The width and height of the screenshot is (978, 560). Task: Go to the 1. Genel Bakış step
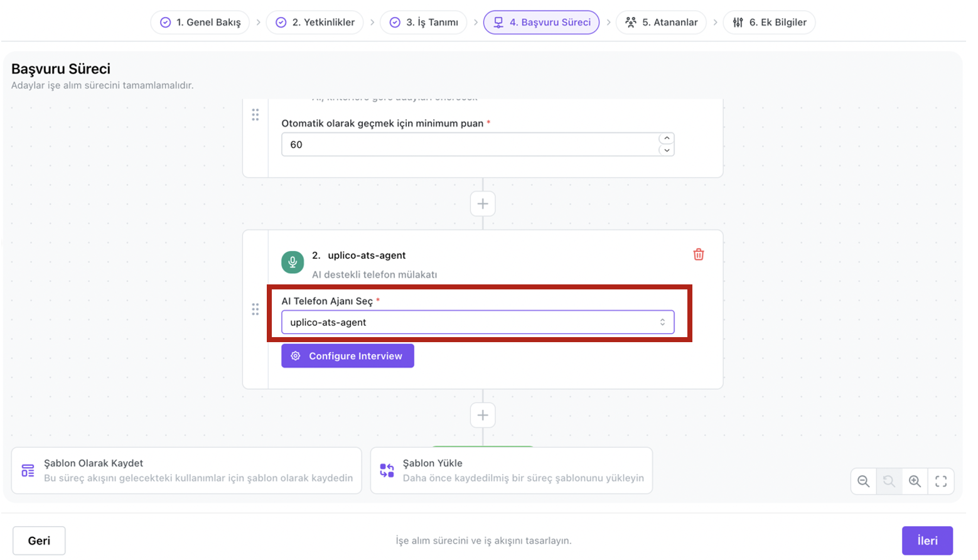(200, 23)
